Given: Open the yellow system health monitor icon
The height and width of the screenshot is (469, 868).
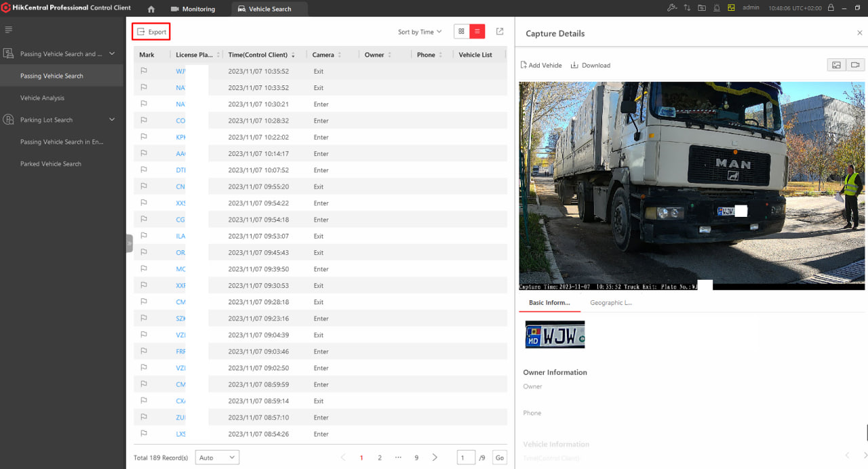Looking at the screenshot, I should pos(732,8).
